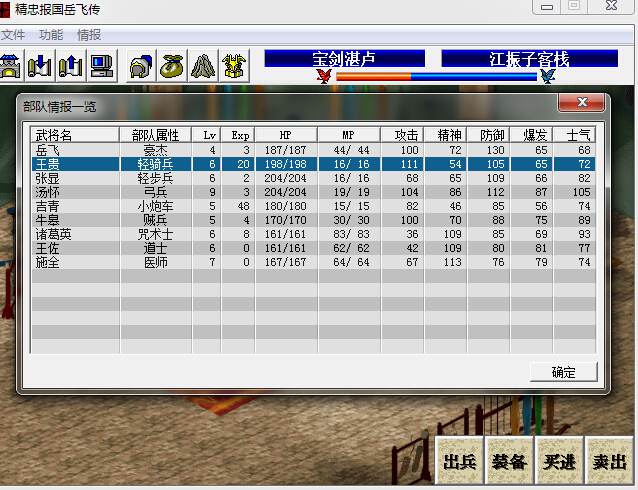The image size is (638, 490).
Task: Select the 施全 row
Action: 313,262
